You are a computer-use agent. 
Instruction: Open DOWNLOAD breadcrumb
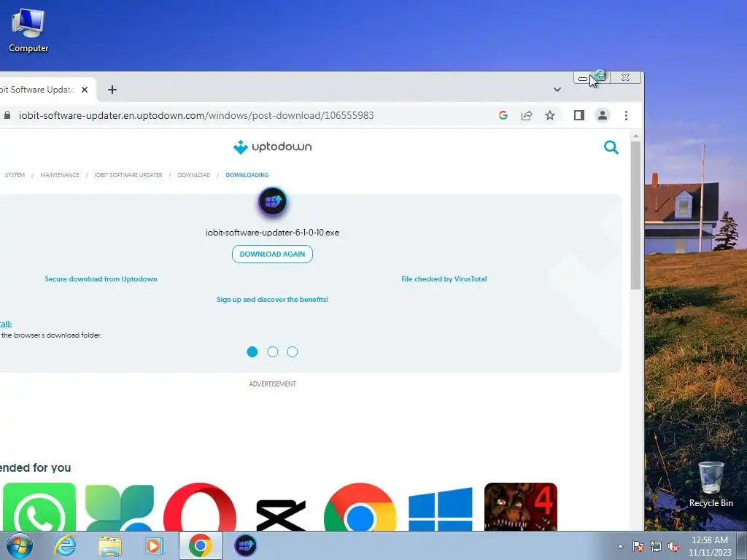[194, 175]
